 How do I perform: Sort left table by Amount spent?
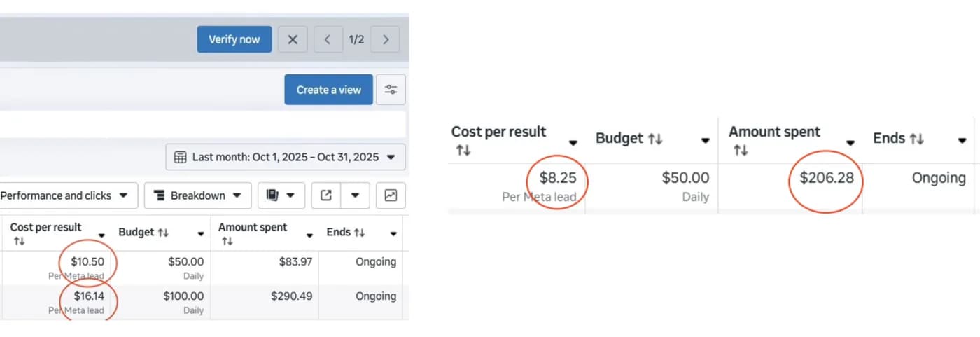point(227,241)
